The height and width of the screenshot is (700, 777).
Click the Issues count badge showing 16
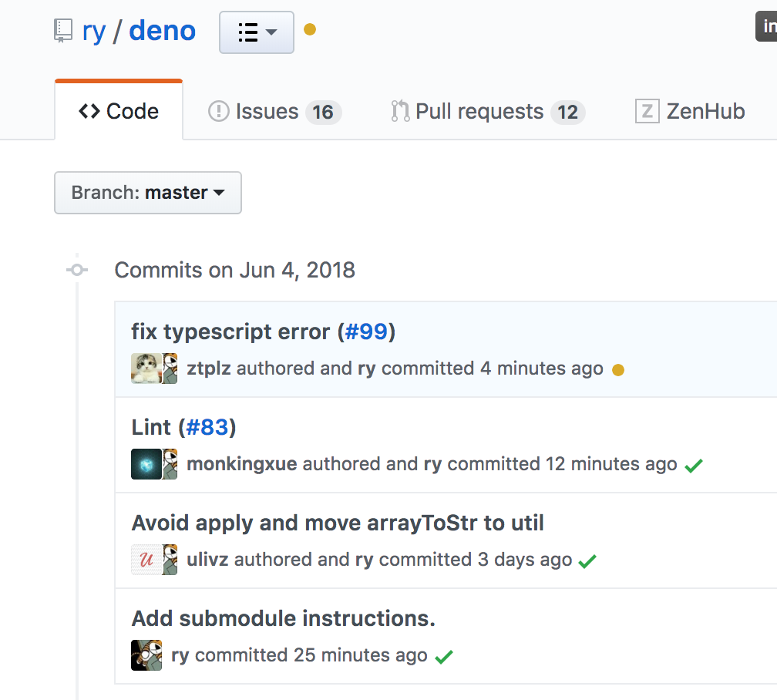[x=323, y=112]
